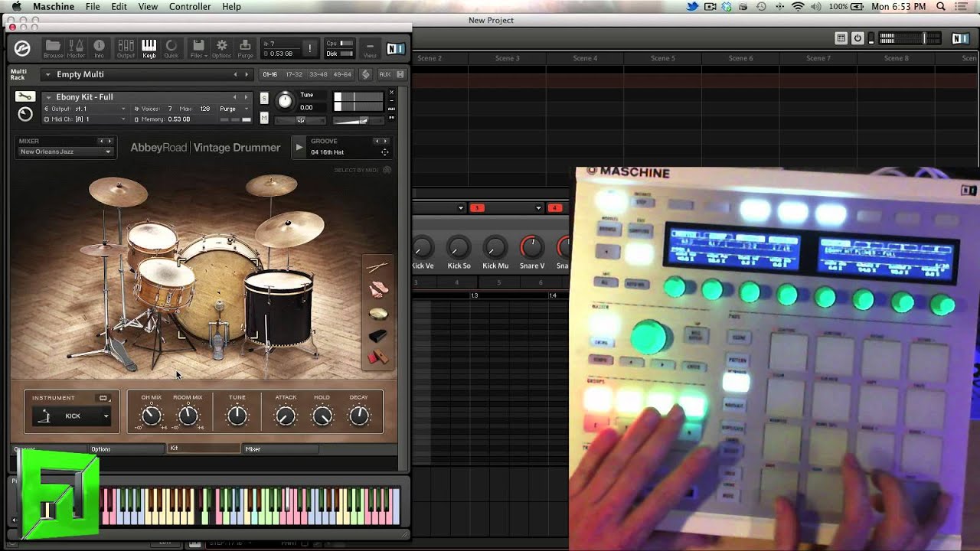Open the File menu
Viewport: 980px width, 551px height.
[93, 7]
